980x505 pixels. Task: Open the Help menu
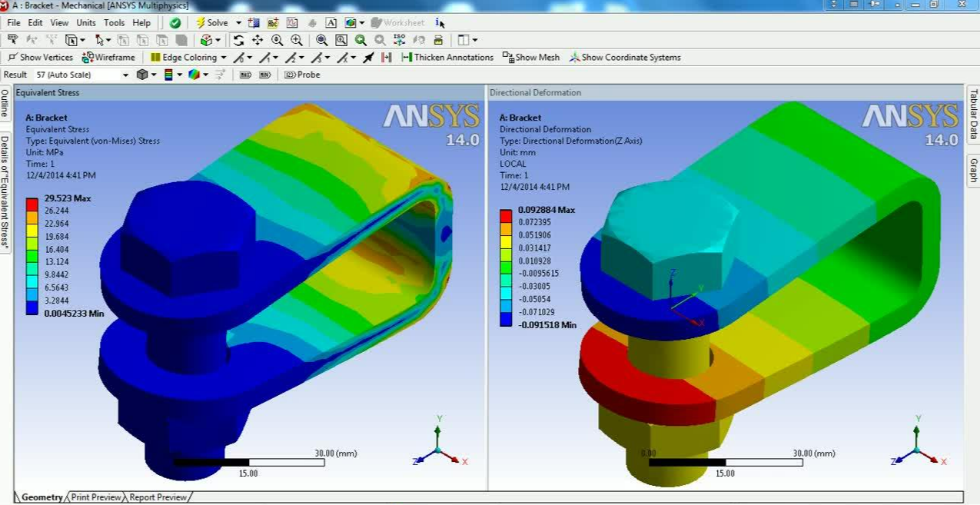tap(141, 23)
